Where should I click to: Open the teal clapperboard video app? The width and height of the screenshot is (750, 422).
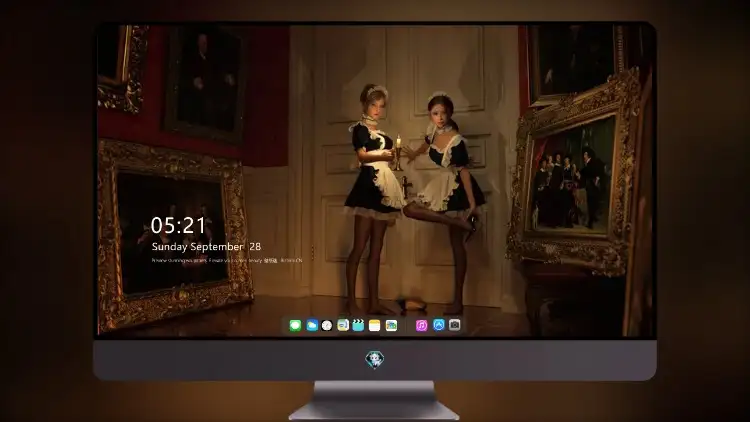pyautogui.click(x=358, y=326)
